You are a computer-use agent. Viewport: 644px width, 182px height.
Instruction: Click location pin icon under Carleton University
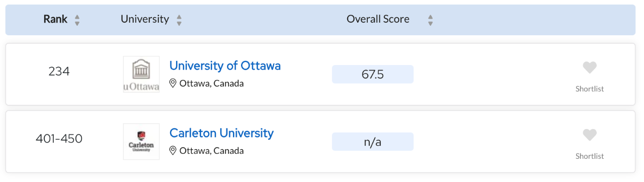(173, 151)
